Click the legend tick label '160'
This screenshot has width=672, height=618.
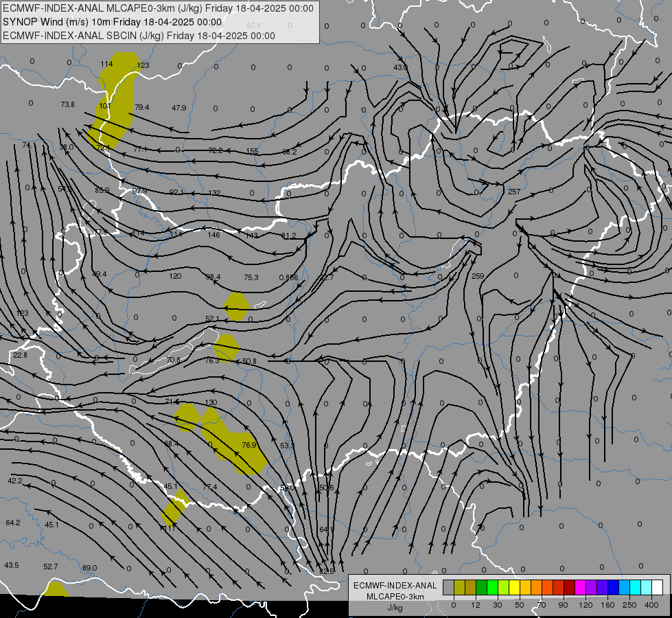point(607,605)
